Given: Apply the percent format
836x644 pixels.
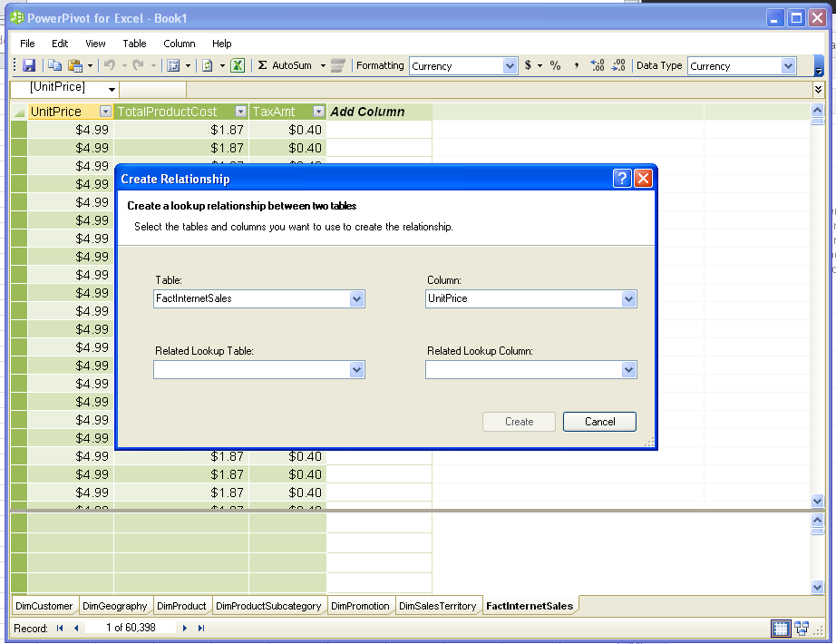Looking at the screenshot, I should (x=555, y=65).
